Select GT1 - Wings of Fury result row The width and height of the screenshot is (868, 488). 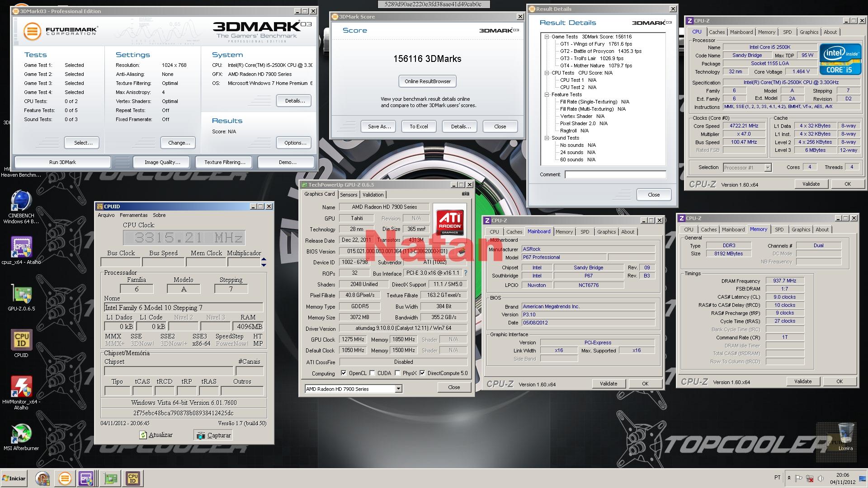point(596,44)
